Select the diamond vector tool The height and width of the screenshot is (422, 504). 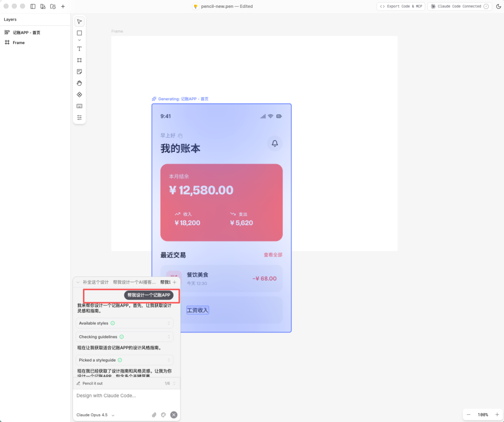[x=79, y=95]
